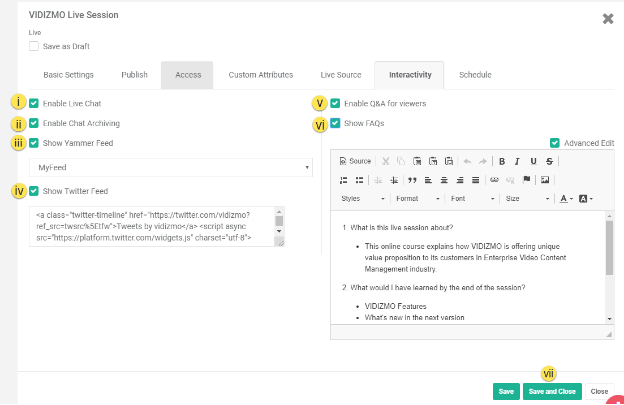Image resolution: width=624 pixels, height=405 pixels.
Task: Expand the Styles dropdown in the editor
Action: pyautogui.click(x=362, y=199)
